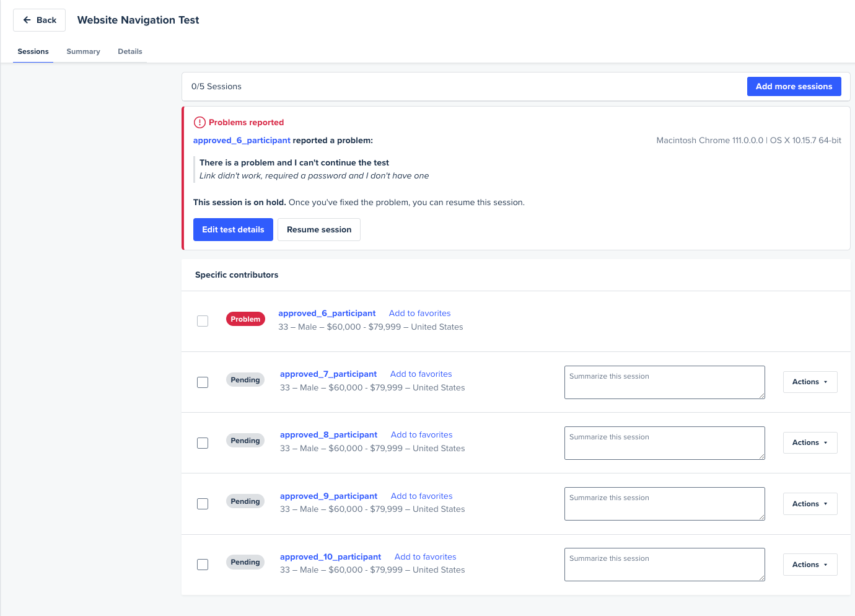Expand Actions menu for approved_9_participant

coord(810,504)
